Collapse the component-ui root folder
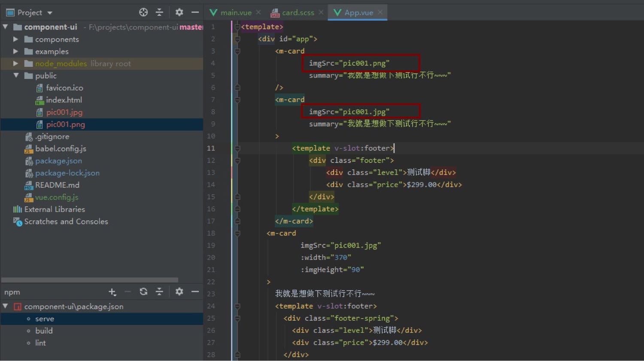 coord(5,27)
